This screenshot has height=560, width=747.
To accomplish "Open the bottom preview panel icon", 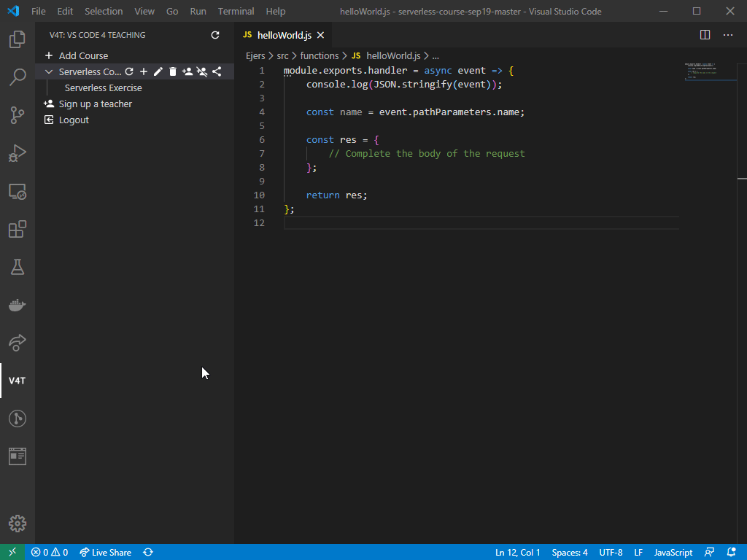I will click(18, 456).
